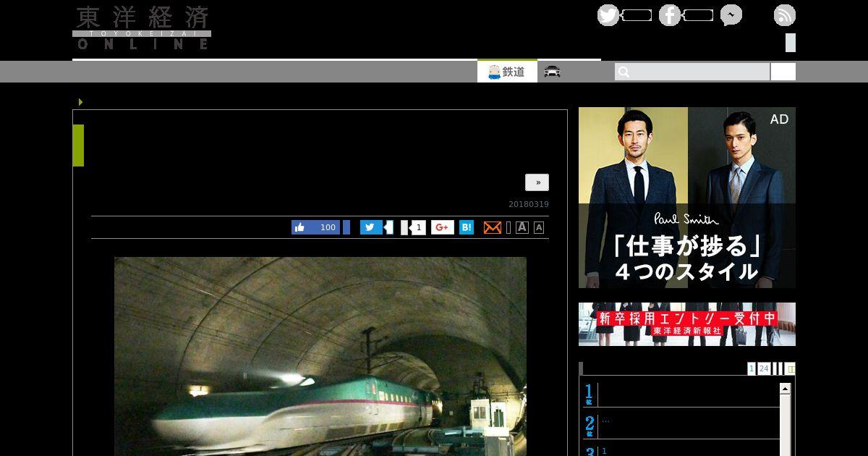This screenshot has width=868, height=456.
Task: Share the article with the Twitter bird button
Action: coord(371,227)
